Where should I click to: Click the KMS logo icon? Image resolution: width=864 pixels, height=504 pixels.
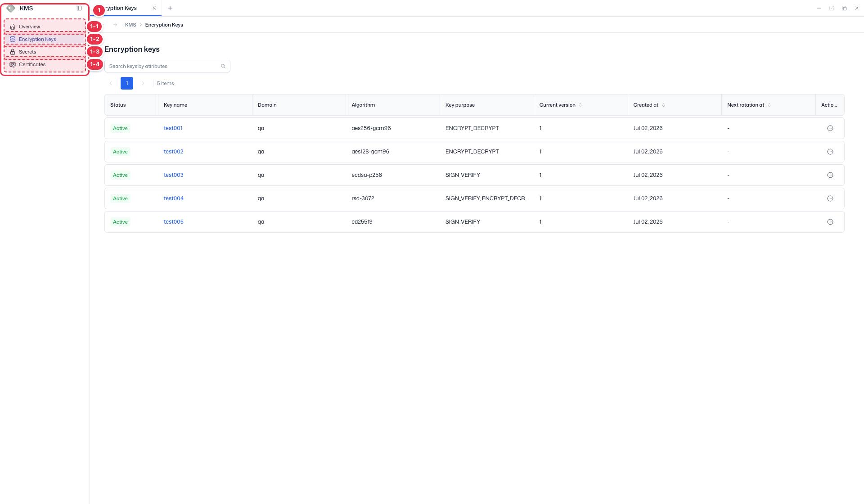coord(11,8)
